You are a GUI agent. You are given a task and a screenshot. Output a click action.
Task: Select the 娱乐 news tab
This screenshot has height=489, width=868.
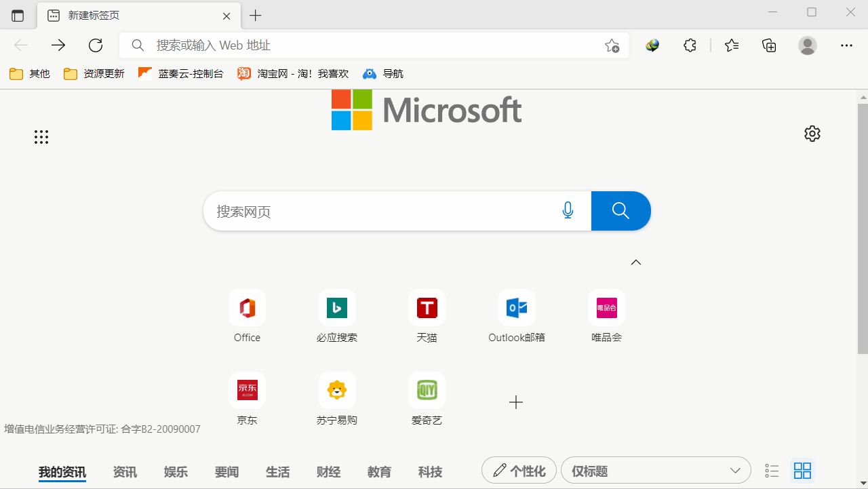point(176,471)
